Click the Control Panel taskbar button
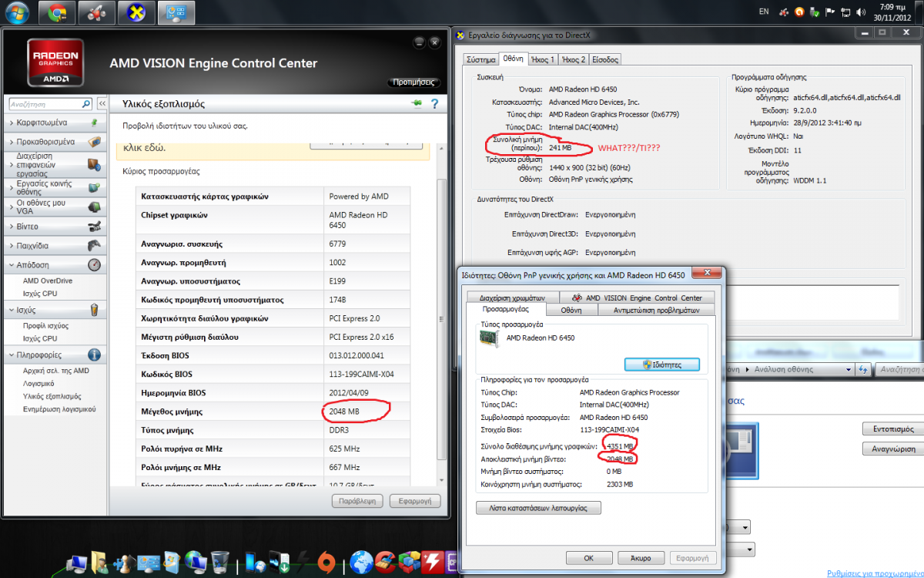This screenshot has width=924, height=578. coord(176,12)
